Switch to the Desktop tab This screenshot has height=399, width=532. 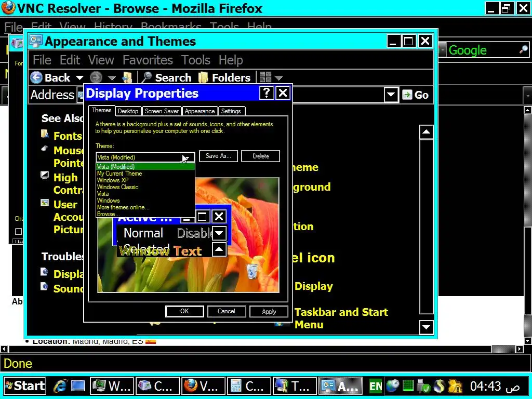pyautogui.click(x=128, y=111)
